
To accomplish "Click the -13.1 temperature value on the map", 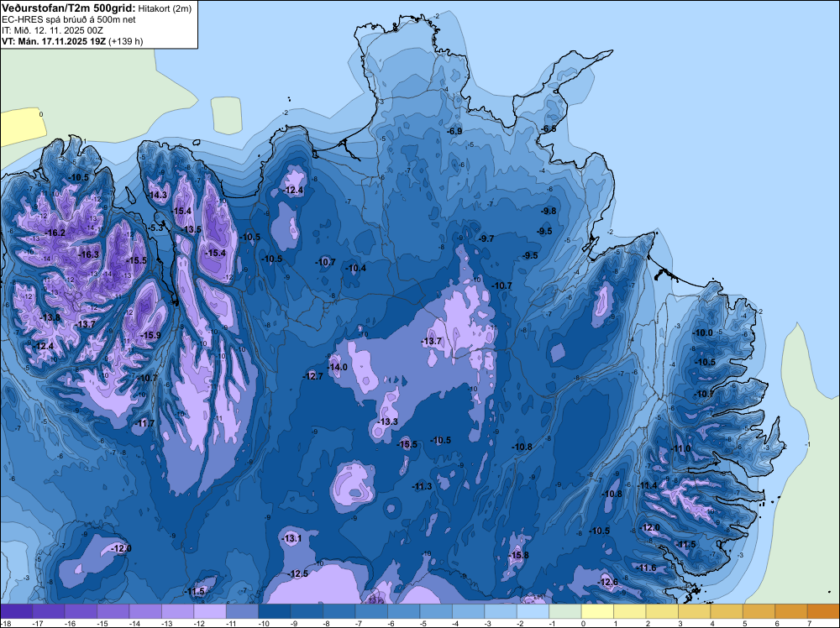I will (292, 539).
